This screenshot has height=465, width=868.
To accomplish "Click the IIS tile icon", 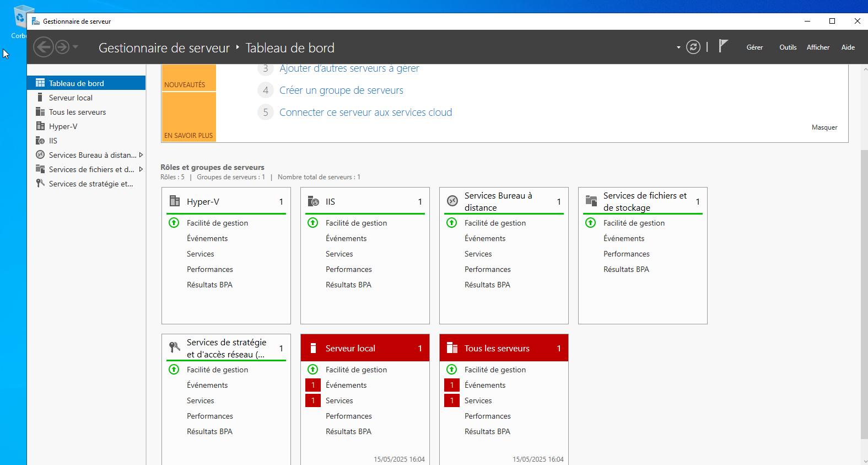I will point(314,201).
